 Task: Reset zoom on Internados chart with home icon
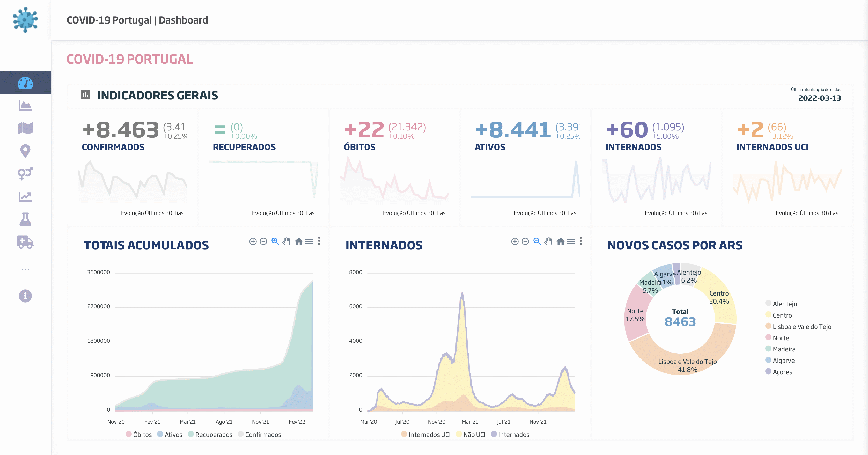[560, 241]
